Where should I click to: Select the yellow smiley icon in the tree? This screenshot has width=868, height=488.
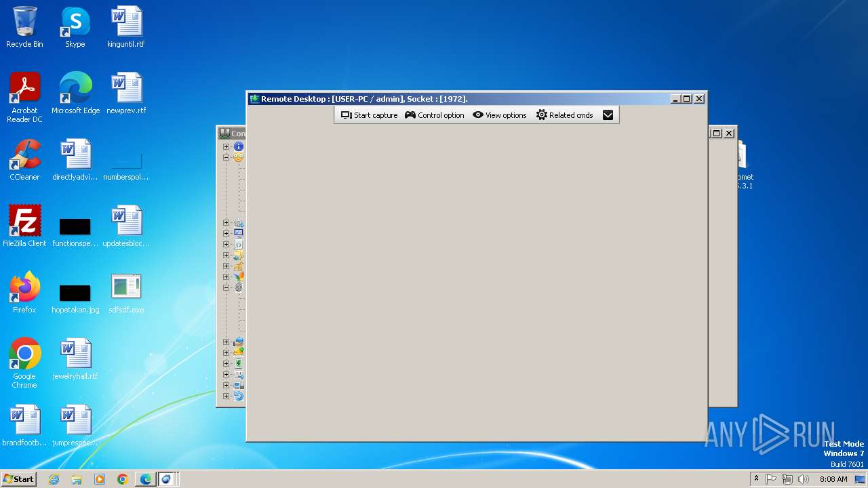(239, 157)
